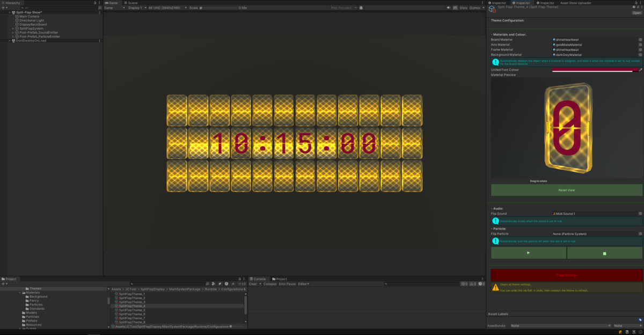Click the Game view Scale slider

218,8
